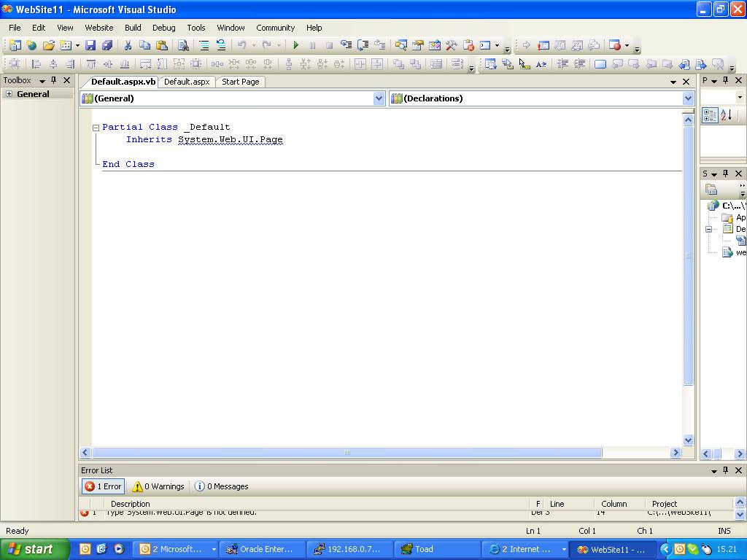Screen dimensions: 747x560
Task: Click the Increase Indent icon
Action: (x=579, y=64)
